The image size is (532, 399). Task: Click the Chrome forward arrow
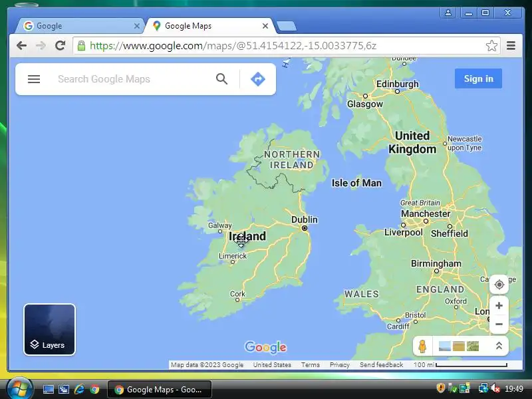pos(41,45)
